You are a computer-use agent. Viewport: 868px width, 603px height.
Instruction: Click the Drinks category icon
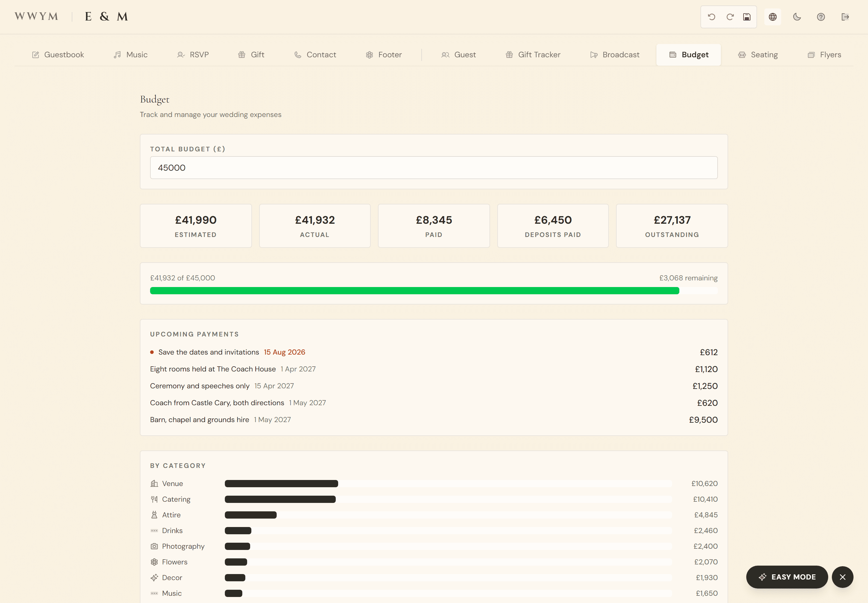[154, 530]
